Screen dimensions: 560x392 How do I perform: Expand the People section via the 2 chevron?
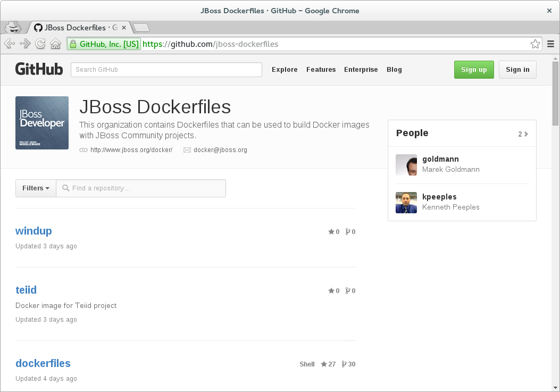click(x=523, y=134)
